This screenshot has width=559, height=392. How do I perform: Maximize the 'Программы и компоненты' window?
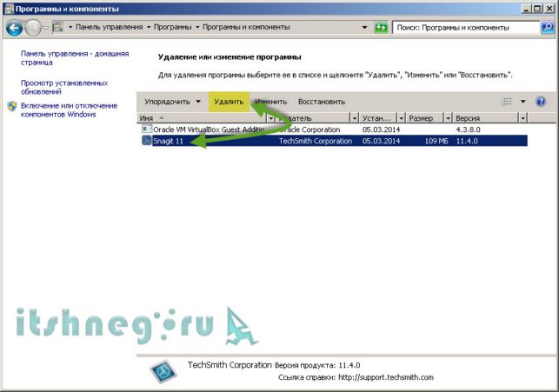click(537, 9)
